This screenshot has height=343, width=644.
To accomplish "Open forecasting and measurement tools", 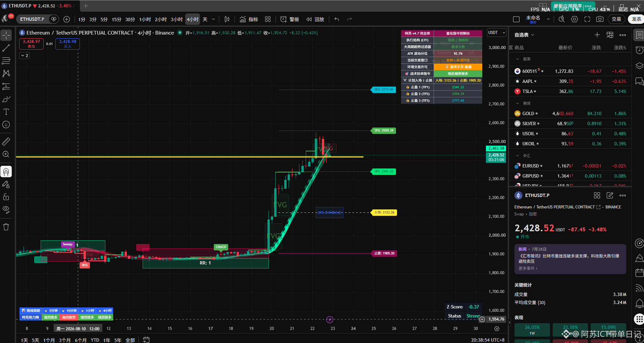I will click(x=6, y=86).
